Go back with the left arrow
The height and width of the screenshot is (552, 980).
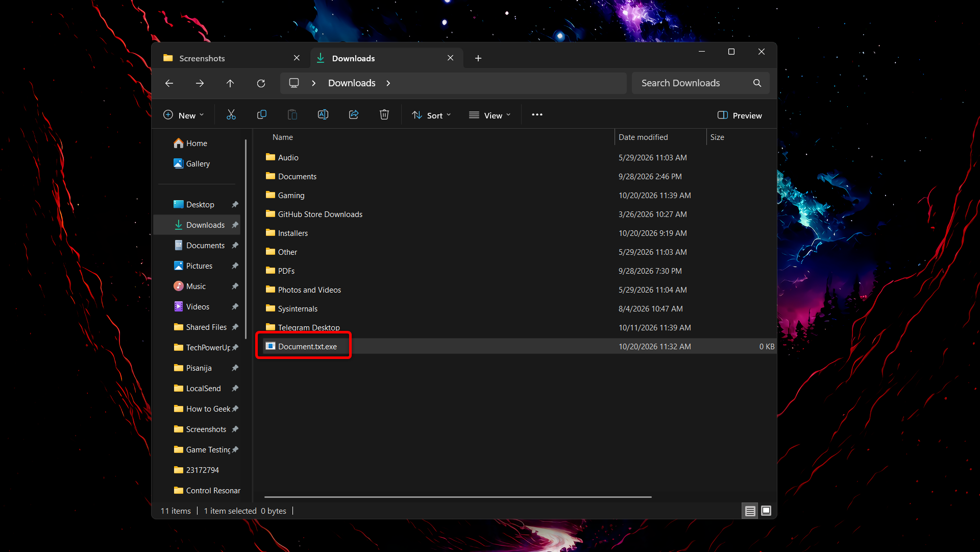point(169,83)
